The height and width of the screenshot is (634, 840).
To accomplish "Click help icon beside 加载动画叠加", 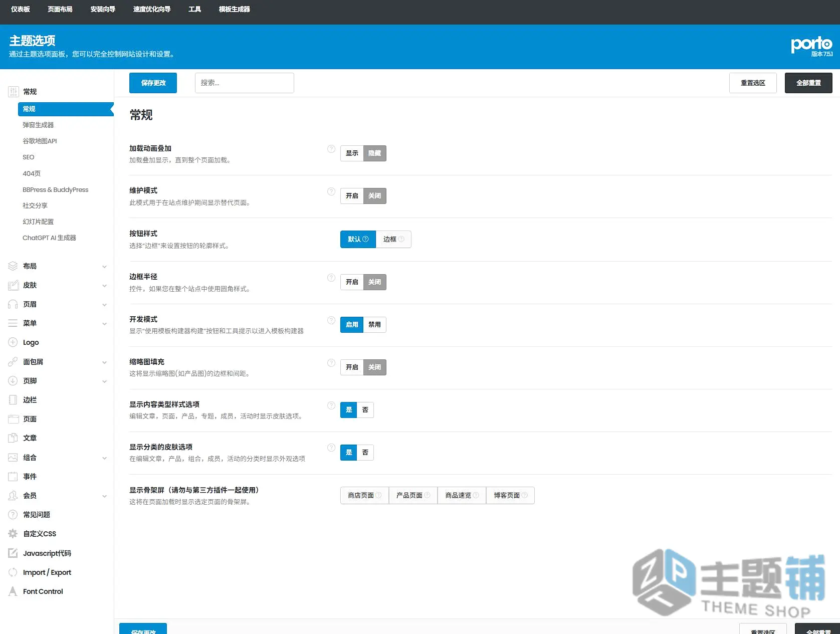I will point(331,149).
